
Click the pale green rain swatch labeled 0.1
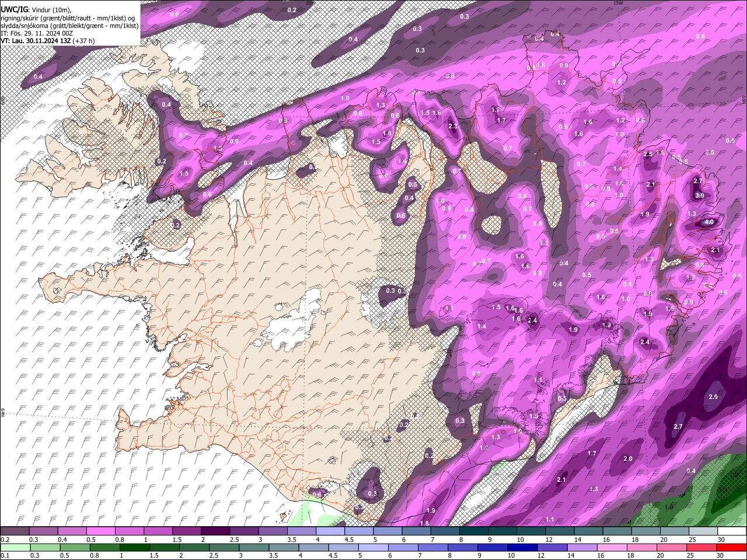15,548
